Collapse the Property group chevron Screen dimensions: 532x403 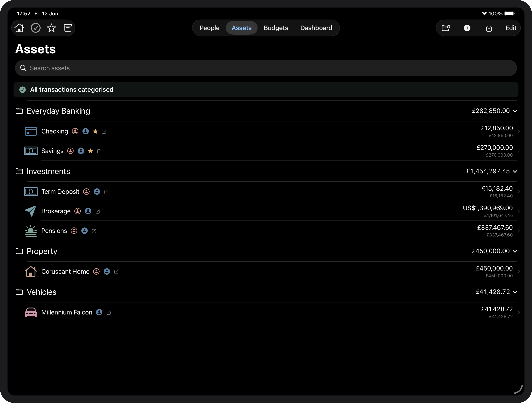[515, 251]
